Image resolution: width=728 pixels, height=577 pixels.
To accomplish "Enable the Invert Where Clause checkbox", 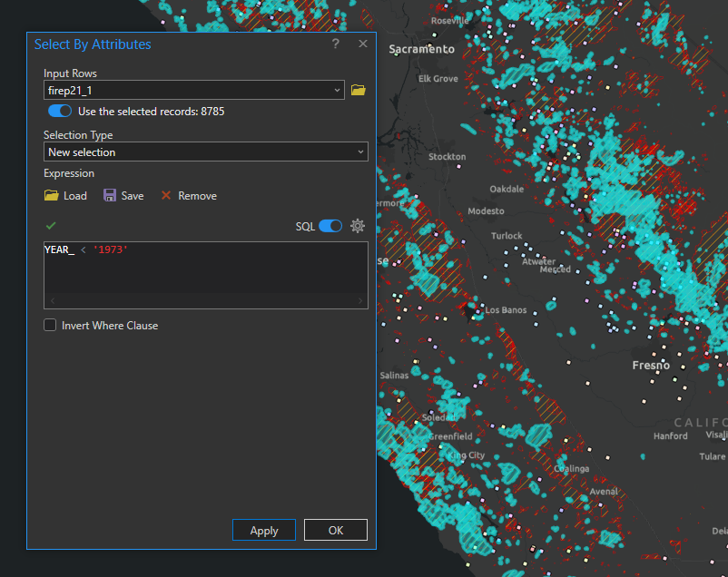I will point(50,325).
